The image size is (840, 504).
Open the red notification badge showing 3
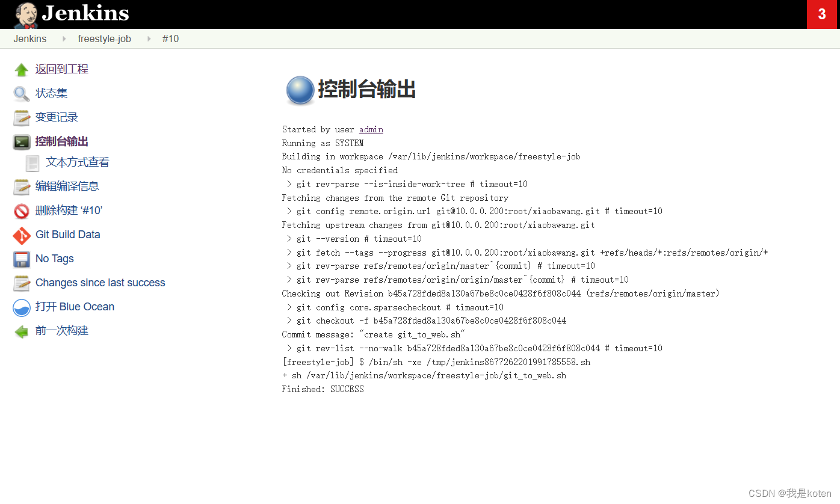pyautogui.click(x=822, y=14)
